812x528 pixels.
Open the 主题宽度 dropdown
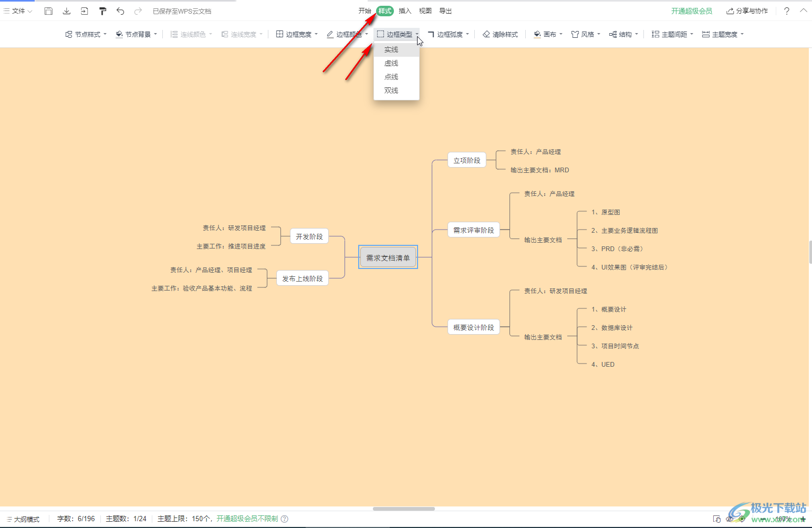(723, 34)
